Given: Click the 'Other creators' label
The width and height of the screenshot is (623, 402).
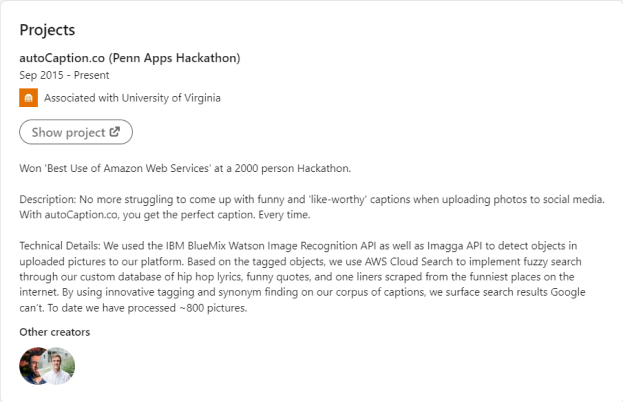Looking at the screenshot, I should pos(54,331).
